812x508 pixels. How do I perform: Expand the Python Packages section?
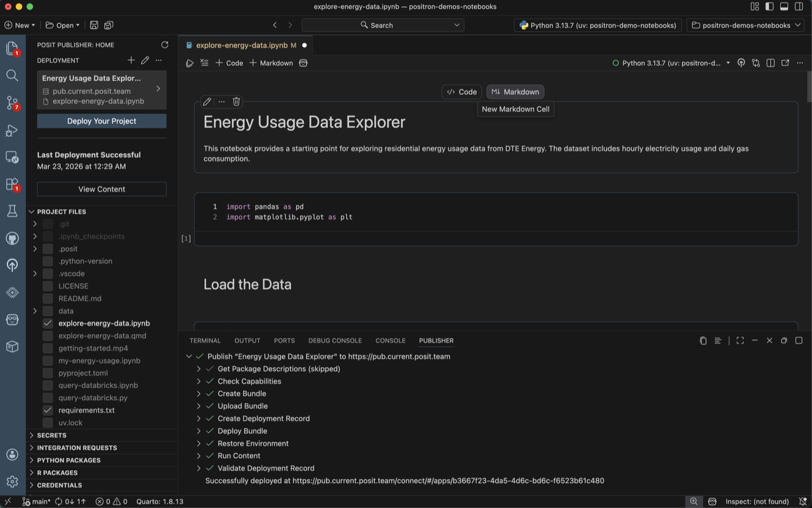point(102,460)
